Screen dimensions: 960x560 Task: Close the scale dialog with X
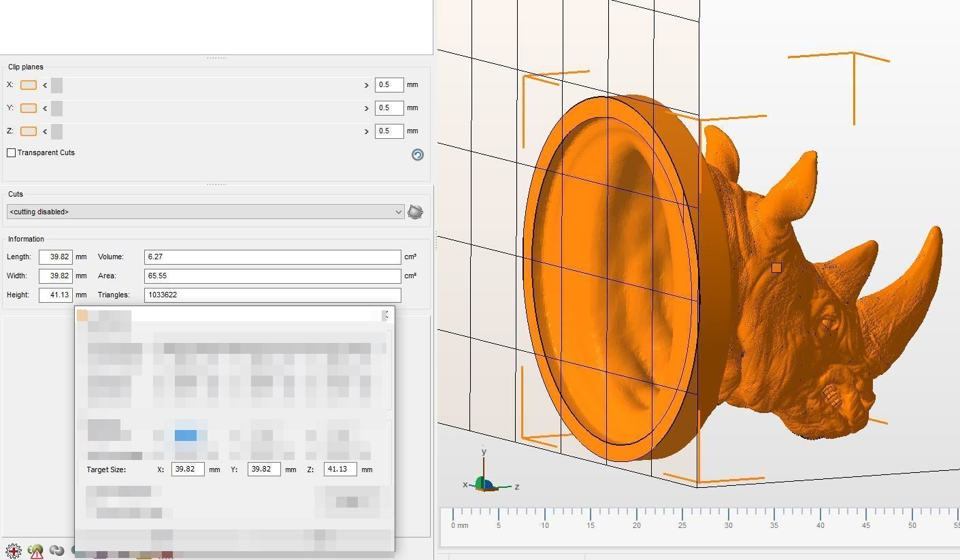point(386,314)
